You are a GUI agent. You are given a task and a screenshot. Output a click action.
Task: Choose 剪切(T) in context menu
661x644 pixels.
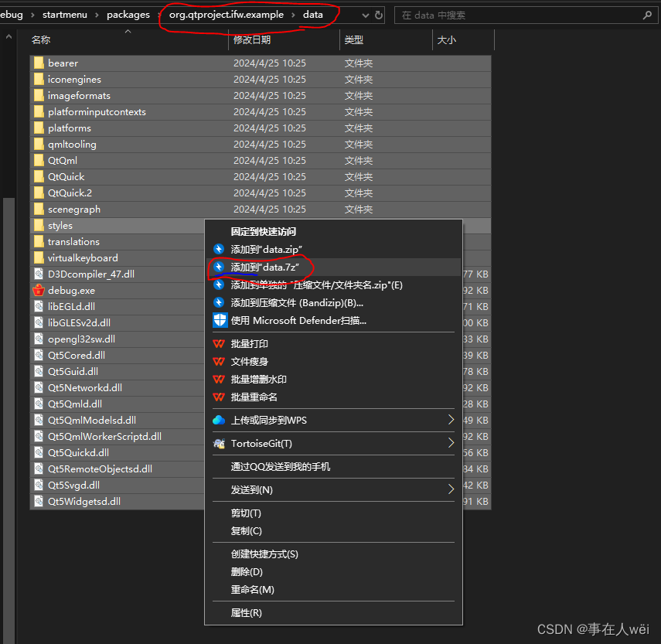[333, 513]
